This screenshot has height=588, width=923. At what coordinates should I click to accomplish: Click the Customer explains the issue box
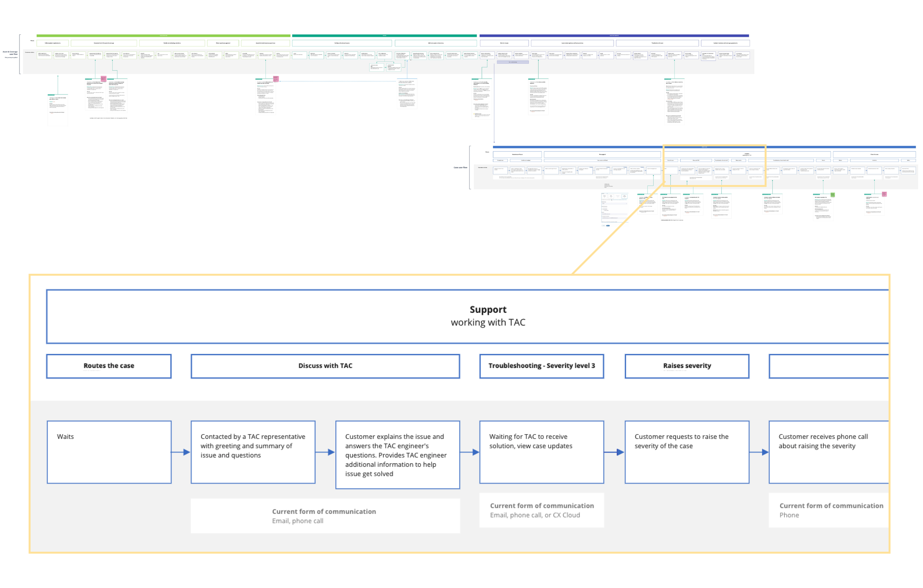click(398, 455)
